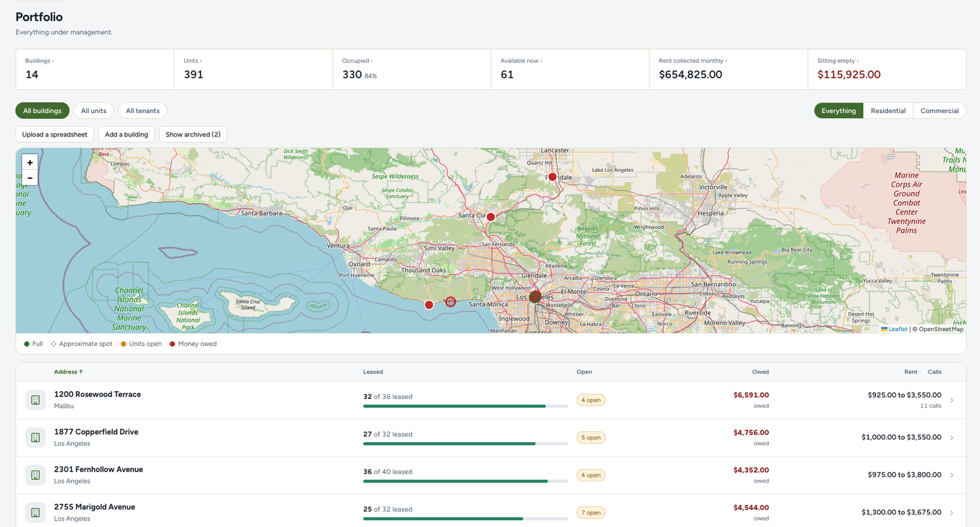Image resolution: width=980 pixels, height=527 pixels.
Task: Open the Buildings stat card
Action: pyautogui.click(x=95, y=69)
